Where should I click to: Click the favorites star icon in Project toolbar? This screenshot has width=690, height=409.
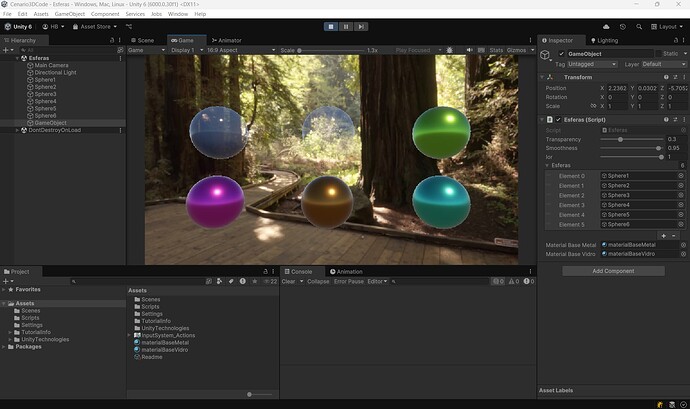click(254, 281)
